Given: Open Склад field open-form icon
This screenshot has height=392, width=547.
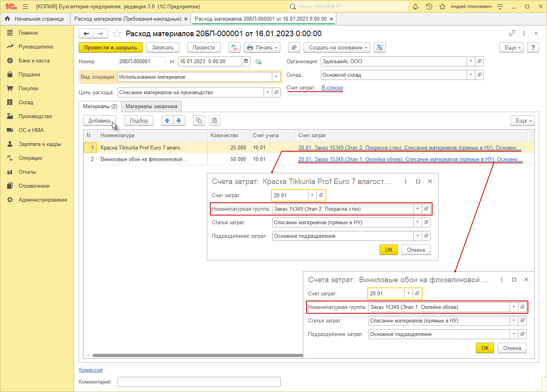Looking at the screenshot, I should coord(479,75).
